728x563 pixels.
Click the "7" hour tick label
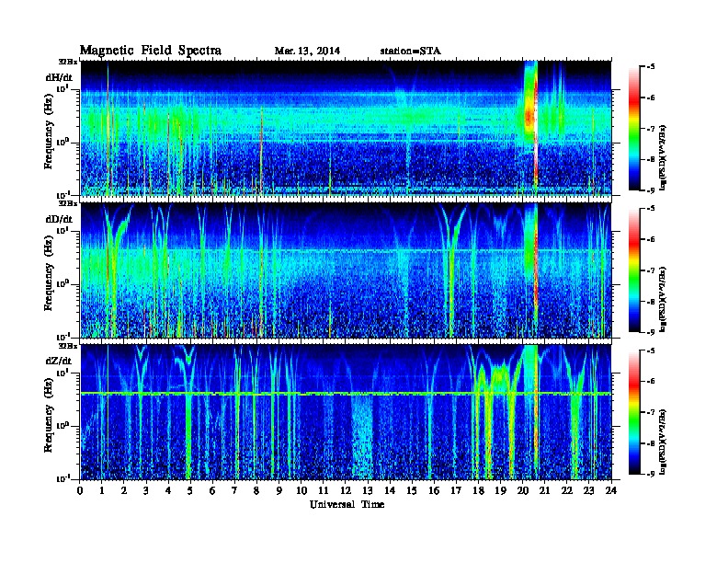coord(234,491)
